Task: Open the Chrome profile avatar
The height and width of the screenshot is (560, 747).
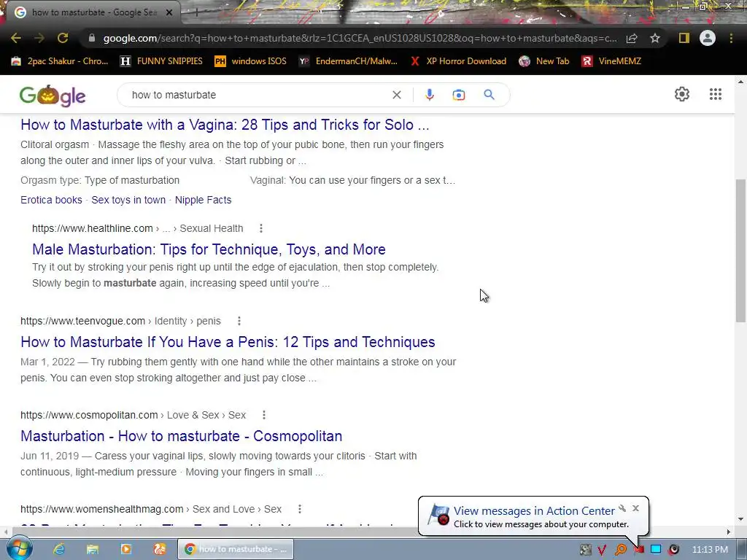Action: [x=708, y=38]
